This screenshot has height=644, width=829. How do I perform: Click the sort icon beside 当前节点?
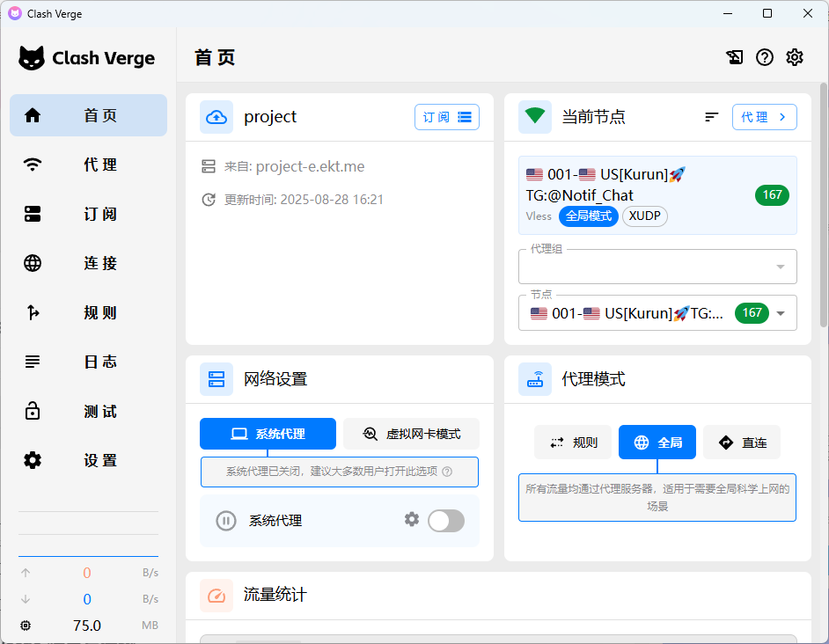click(712, 117)
